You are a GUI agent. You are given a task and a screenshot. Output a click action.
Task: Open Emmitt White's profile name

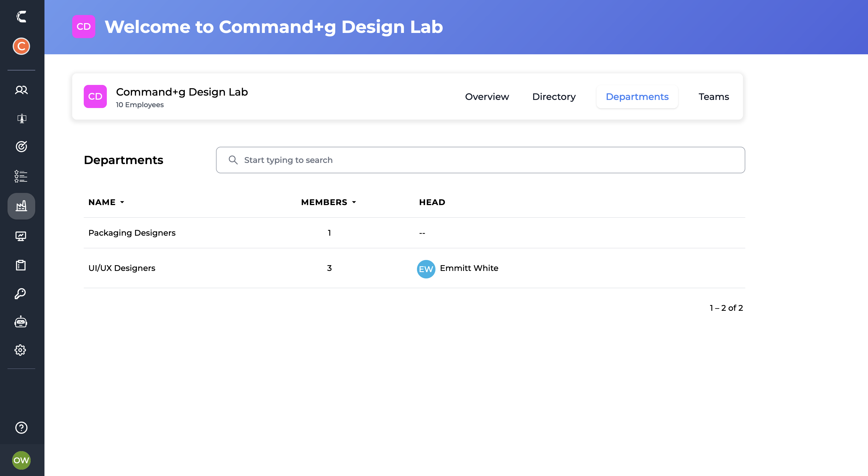point(469,268)
